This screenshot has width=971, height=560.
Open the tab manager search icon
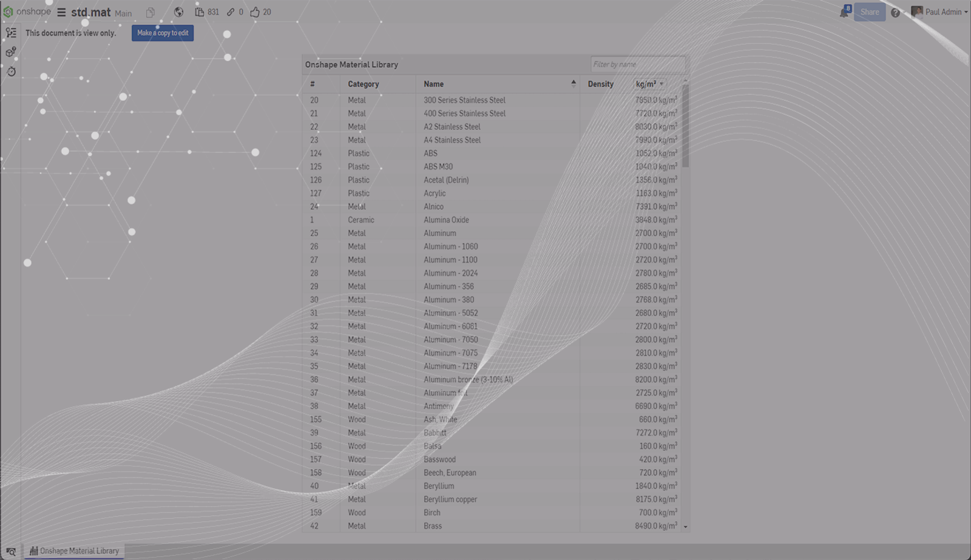pos(11,552)
